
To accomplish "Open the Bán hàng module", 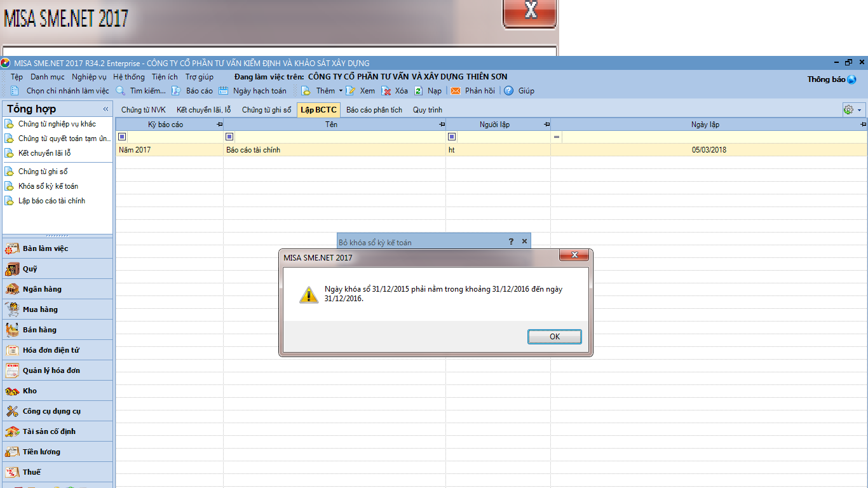I will [x=58, y=330].
